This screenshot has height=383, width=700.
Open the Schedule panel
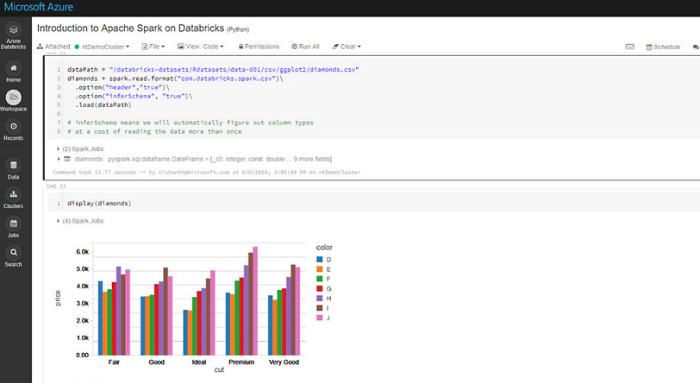click(663, 47)
